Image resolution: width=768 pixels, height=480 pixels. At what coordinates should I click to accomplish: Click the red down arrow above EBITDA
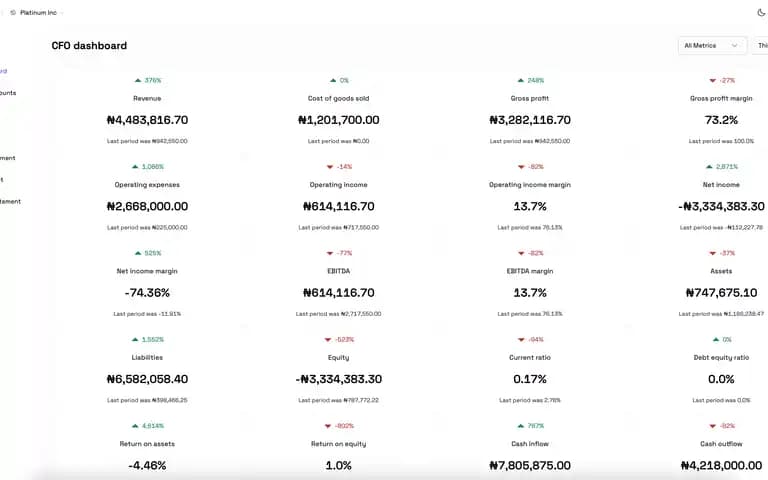(x=330, y=253)
